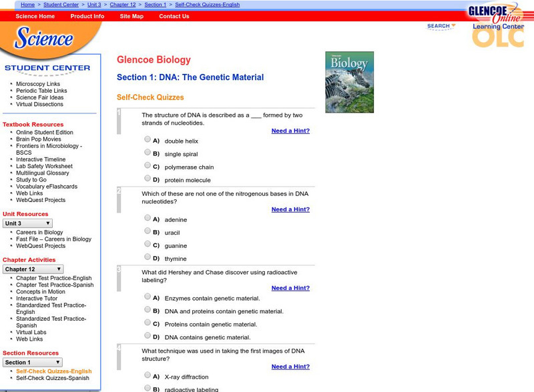Open Product Info in the top menu

pos(87,16)
